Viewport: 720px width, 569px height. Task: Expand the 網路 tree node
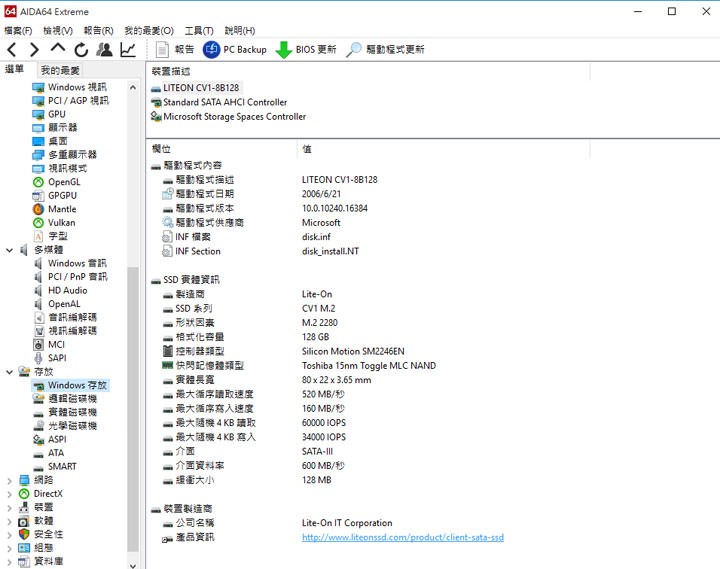click(x=9, y=480)
